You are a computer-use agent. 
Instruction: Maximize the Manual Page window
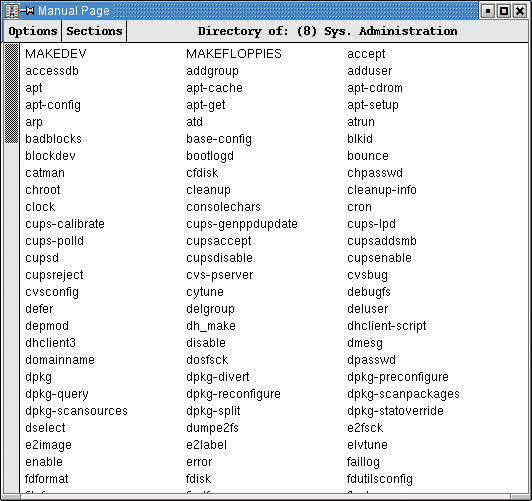pos(504,11)
